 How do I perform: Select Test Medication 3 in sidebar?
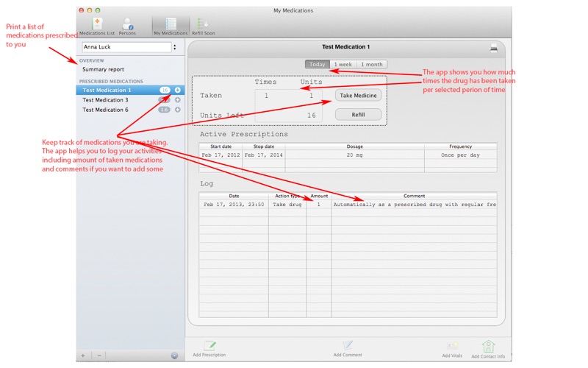[130, 100]
